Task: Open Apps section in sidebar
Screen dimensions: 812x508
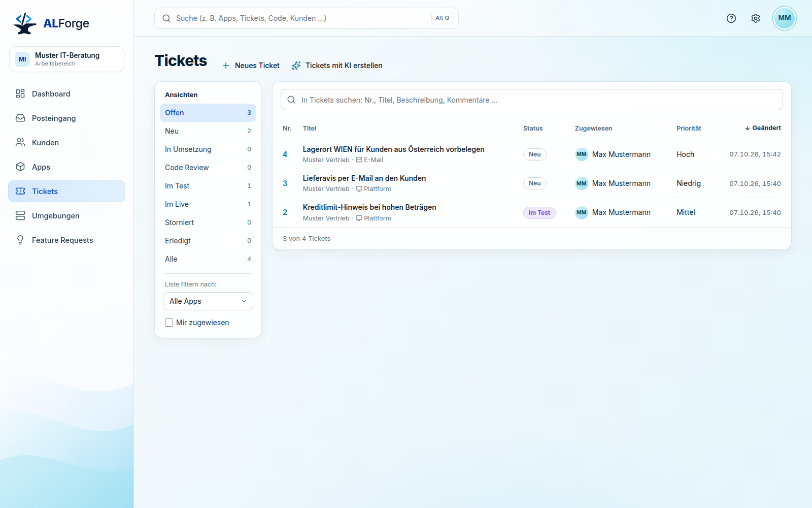Action: click(x=66, y=167)
